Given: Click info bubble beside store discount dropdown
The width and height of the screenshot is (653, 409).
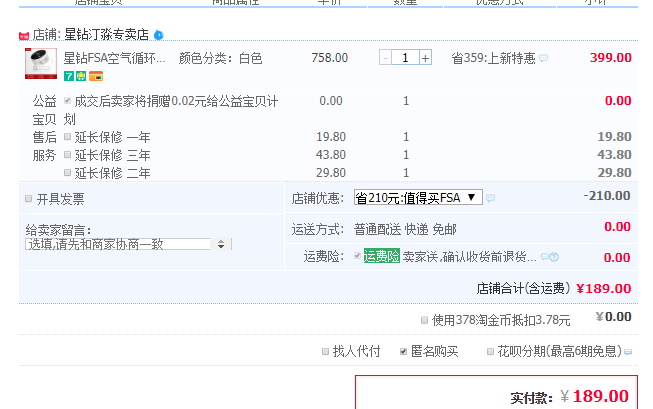Looking at the screenshot, I should click(491, 198).
